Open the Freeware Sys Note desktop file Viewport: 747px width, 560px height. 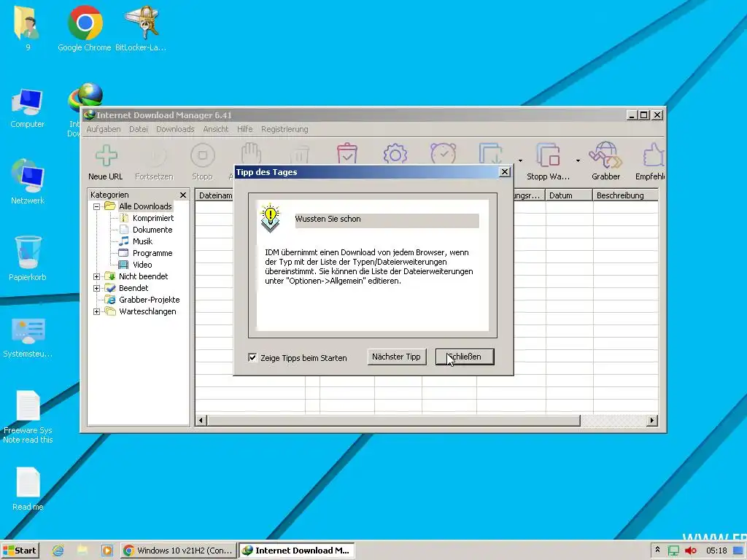[x=28, y=416]
